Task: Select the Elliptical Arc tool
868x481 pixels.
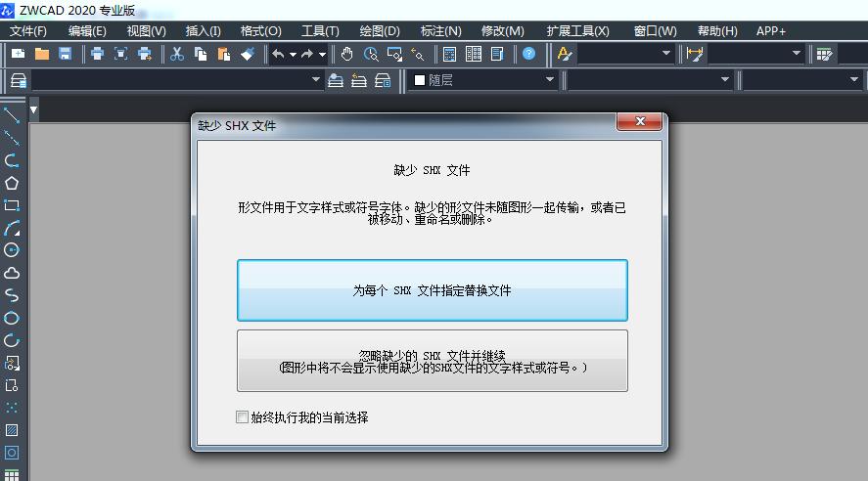Action: click(12, 340)
